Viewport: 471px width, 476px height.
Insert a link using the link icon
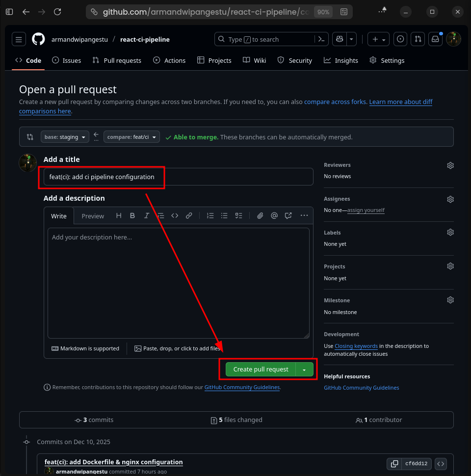[x=189, y=216]
